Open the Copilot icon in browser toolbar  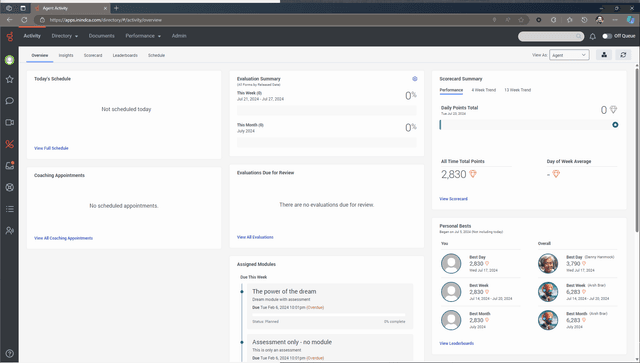(631, 20)
